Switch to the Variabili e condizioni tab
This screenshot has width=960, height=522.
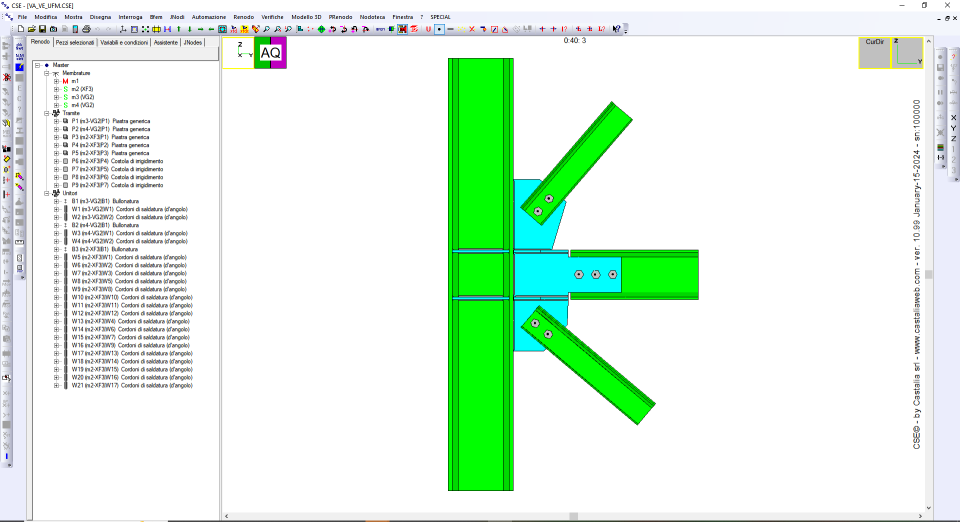(124, 43)
